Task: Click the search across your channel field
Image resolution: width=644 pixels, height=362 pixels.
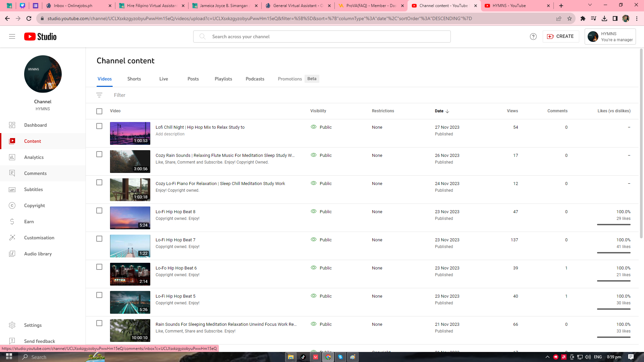Action: 322,37
